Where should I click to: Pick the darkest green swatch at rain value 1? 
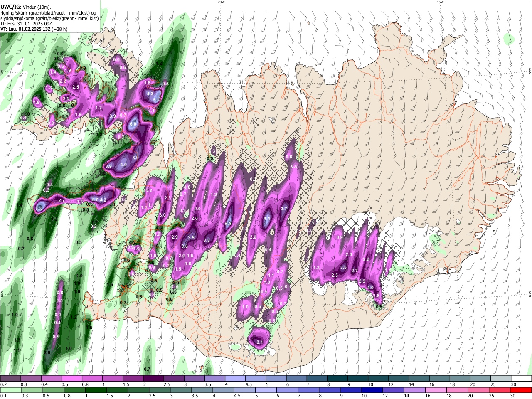point(96,390)
